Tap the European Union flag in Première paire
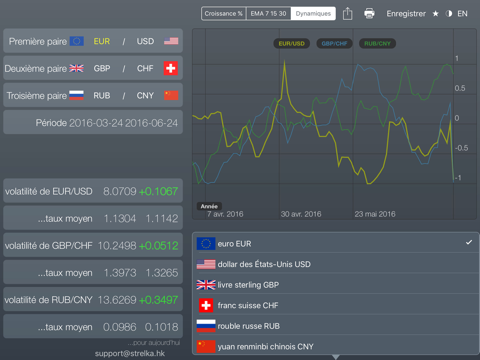Image resolution: width=480 pixels, height=360 pixels. 77,41
